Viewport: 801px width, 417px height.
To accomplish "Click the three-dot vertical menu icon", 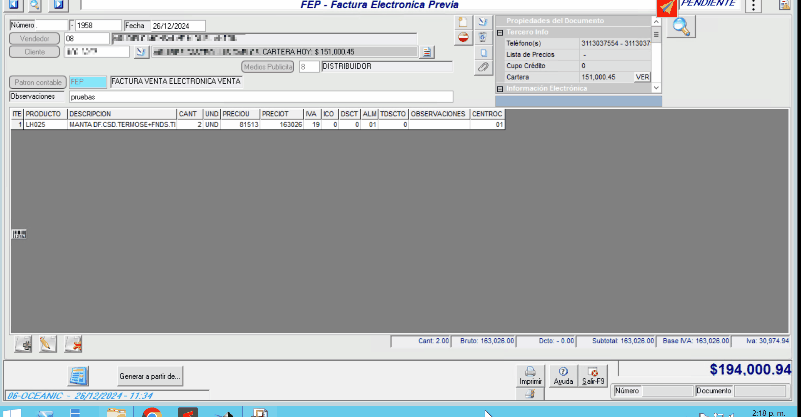I will click(x=752, y=6).
